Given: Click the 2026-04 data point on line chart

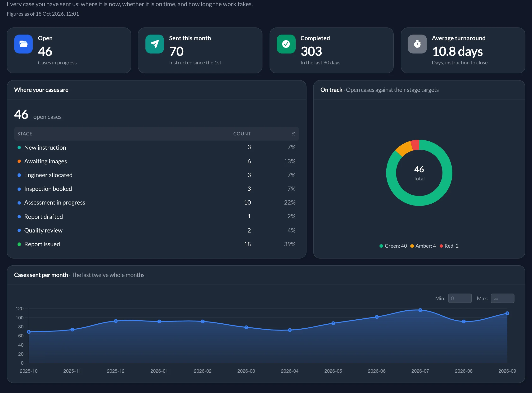Looking at the screenshot, I should (x=290, y=330).
